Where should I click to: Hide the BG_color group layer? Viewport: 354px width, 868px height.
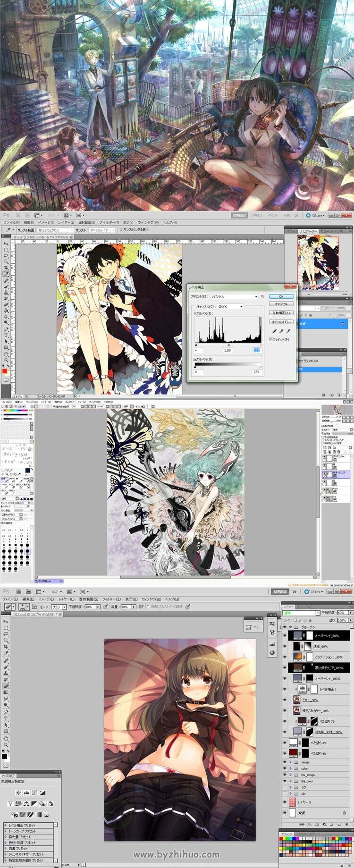click(285, 781)
